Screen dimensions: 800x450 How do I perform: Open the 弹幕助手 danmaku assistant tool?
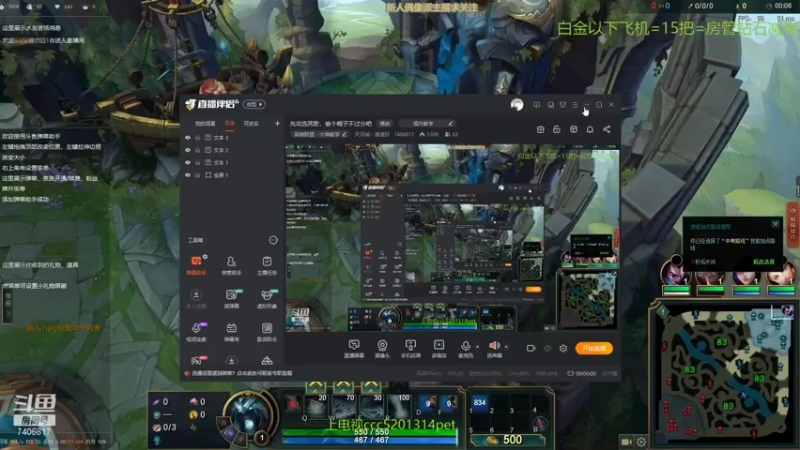196,265
